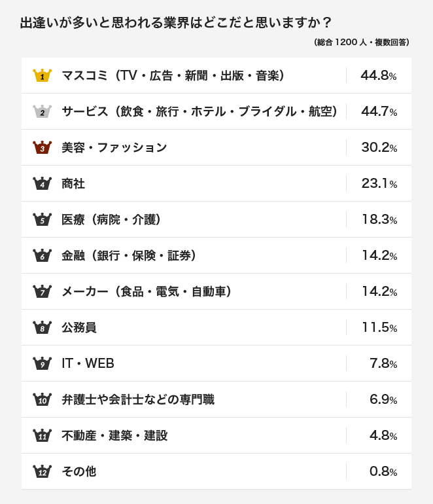Click the メーカー（食品・電気・自動車） label

pos(147,292)
